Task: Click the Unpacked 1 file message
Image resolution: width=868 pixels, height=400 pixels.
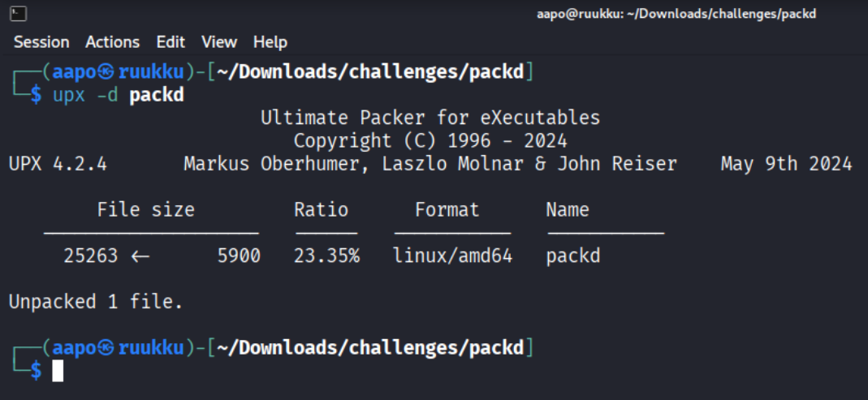Action: click(x=96, y=302)
